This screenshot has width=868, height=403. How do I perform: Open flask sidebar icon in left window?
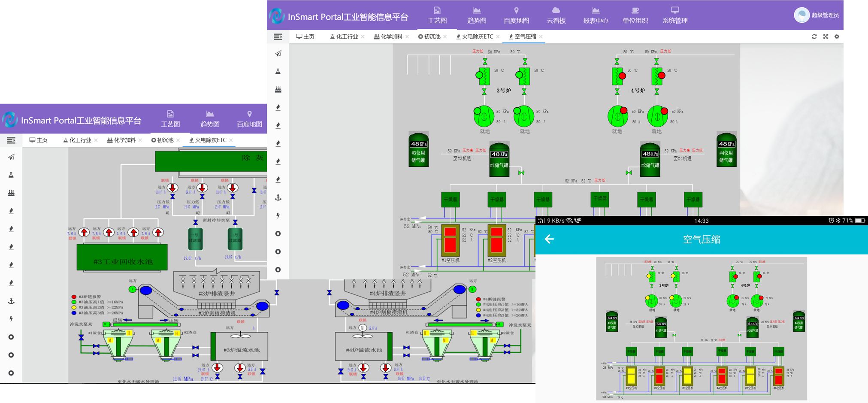(x=11, y=175)
